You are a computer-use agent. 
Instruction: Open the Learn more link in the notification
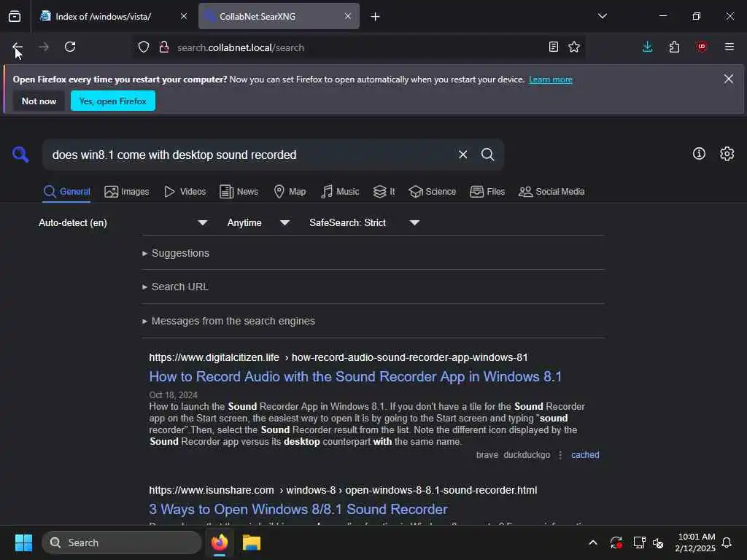click(550, 79)
